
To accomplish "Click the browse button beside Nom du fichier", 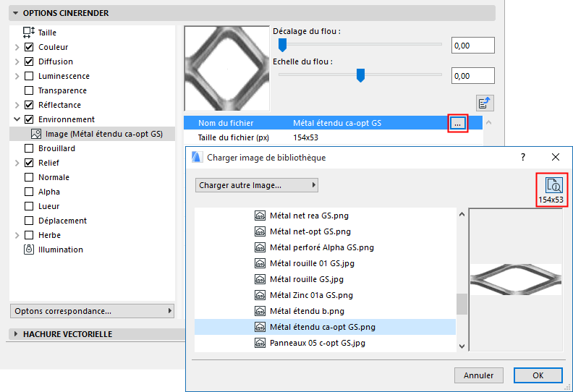I will [x=457, y=123].
